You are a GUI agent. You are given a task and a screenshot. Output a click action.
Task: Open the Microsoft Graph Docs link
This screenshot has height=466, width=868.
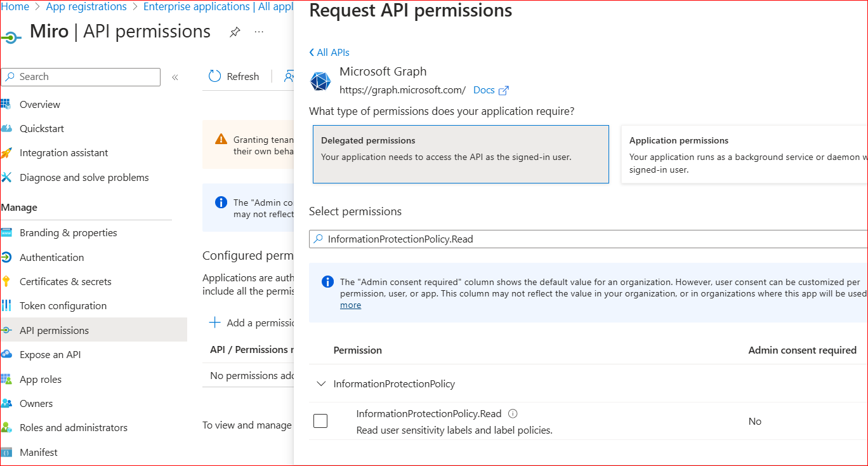484,90
